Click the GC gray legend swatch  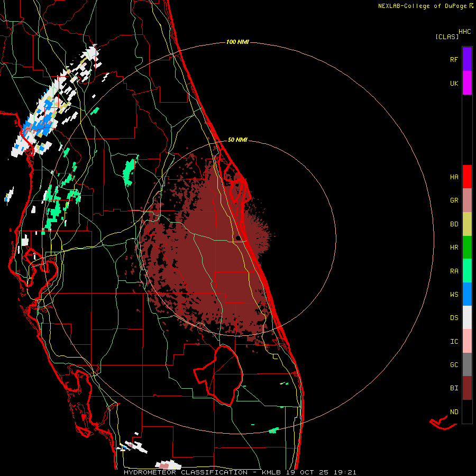pyautogui.click(x=467, y=364)
